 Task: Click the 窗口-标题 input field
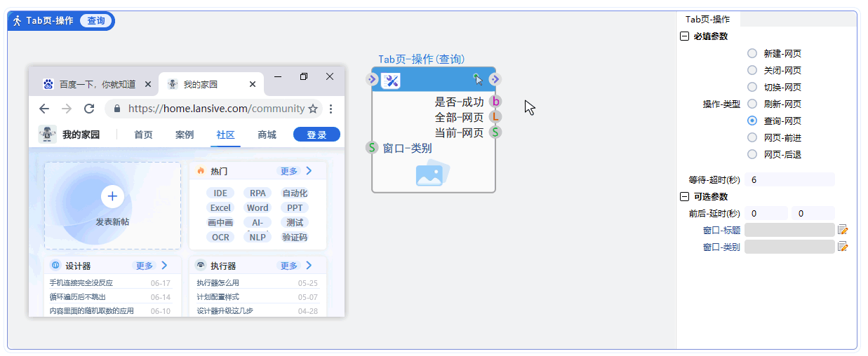790,230
